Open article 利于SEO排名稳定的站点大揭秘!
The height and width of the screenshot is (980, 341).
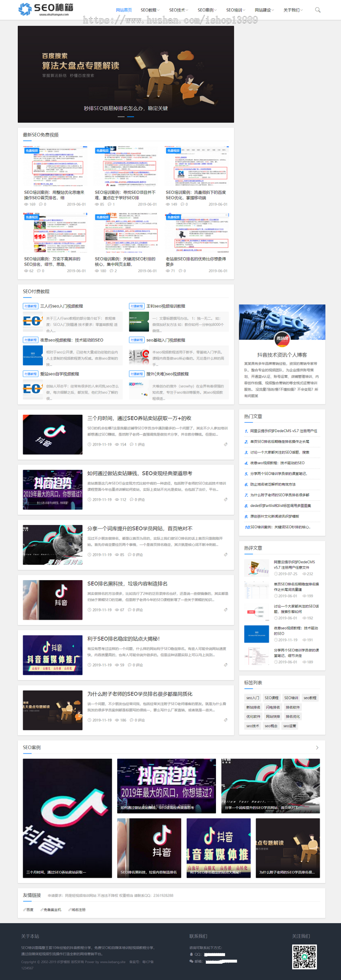pos(124,639)
